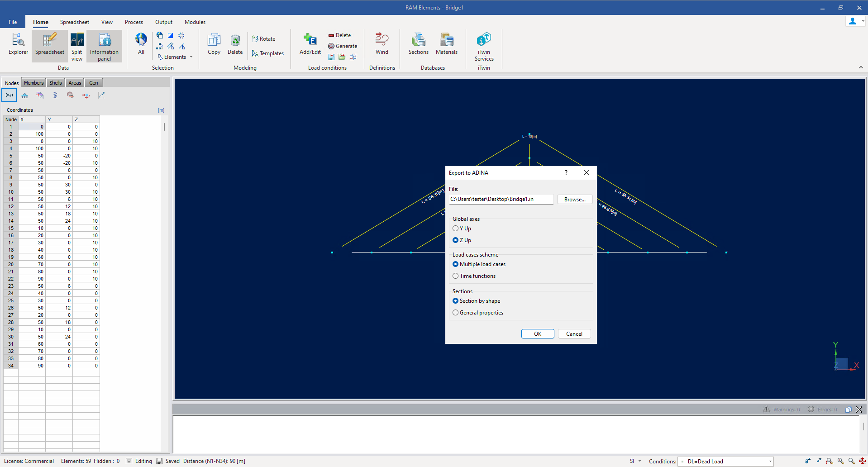Viewport: 868px width, 467px height.
Task: Click the X column header in Coordinates
Action: tap(32, 119)
